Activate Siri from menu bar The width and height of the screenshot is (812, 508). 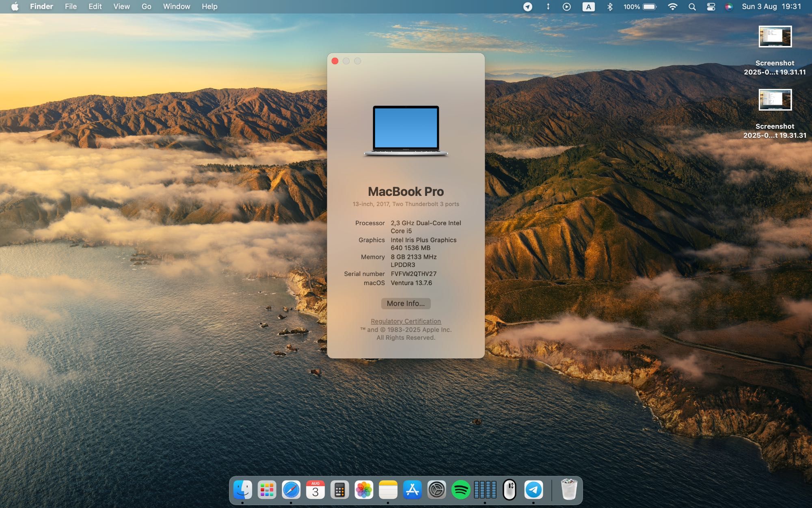[x=729, y=7]
